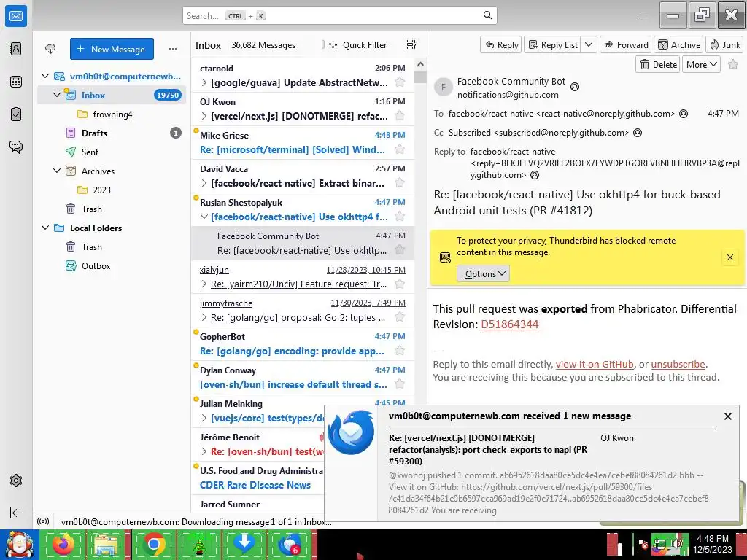Dismiss the remote content privacy bar
This screenshot has height=560, width=747.
point(729,257)
